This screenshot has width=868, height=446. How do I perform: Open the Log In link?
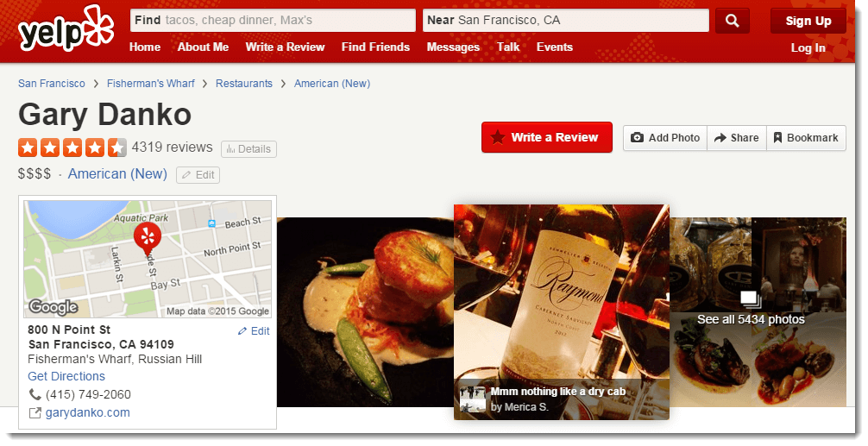[x=808, y=48]
